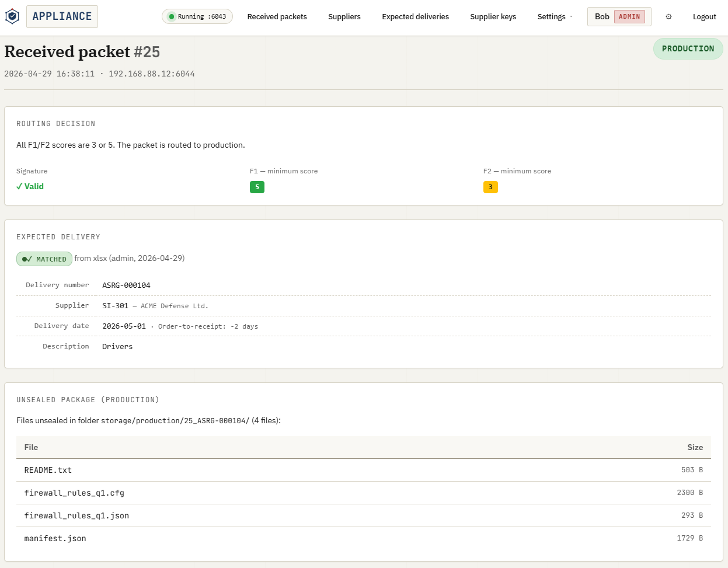This screenshot has height=568, width=728.
Task: Toggle theme with the sun icon
Action: 668,16
